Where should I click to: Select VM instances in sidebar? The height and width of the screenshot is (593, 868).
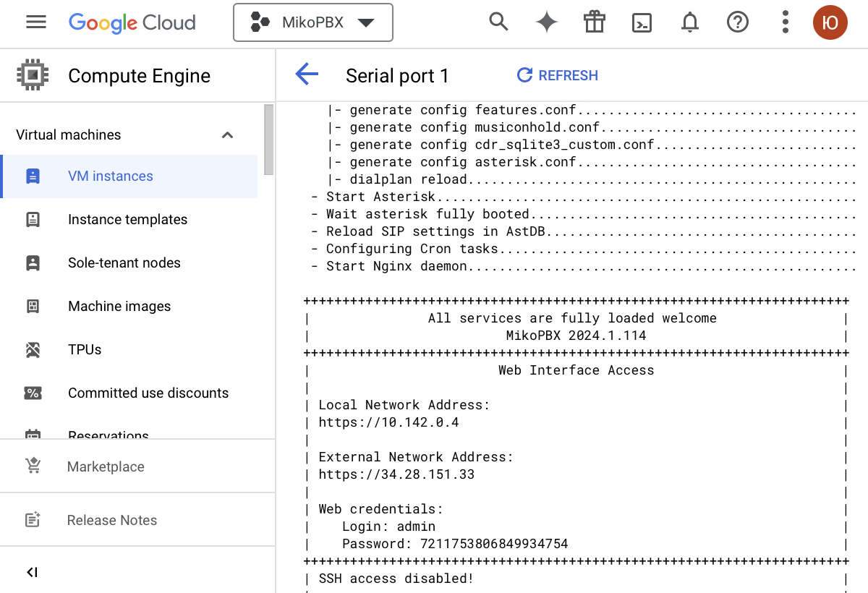(111, 176)
